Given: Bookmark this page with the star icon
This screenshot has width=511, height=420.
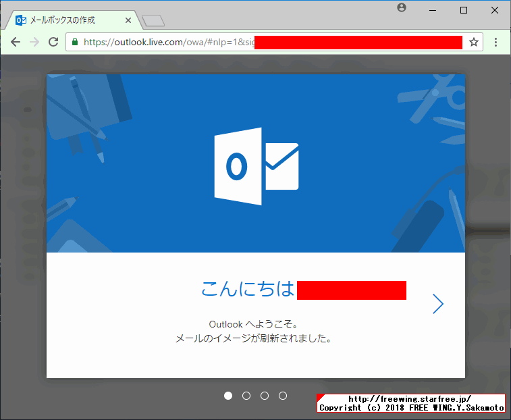Looking at the screenshot, I should pyautogui.click(x=473, y=42).
